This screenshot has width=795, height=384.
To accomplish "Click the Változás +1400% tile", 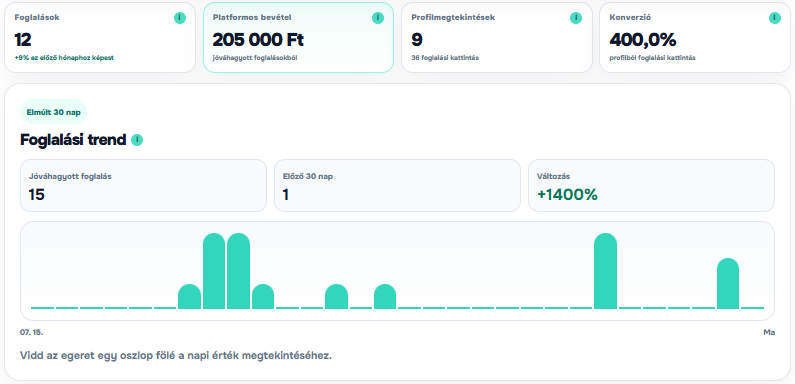I will coord(652,185).
